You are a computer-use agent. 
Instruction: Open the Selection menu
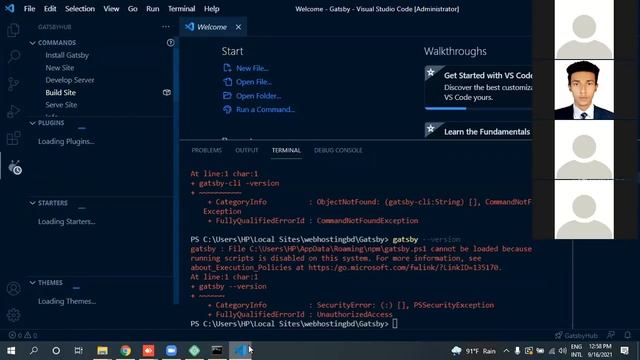point(80,9)
